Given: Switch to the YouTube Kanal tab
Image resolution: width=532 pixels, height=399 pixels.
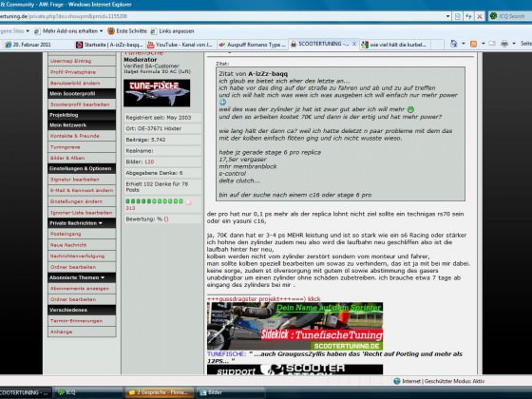Looking at the screenshot, I should (180, 45).
